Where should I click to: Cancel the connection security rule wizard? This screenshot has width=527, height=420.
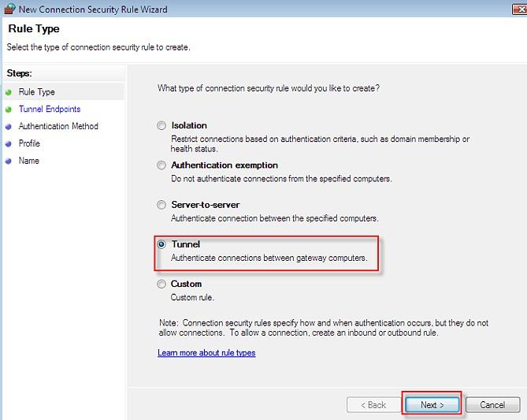pyautogui.click(x=492, y=405)
